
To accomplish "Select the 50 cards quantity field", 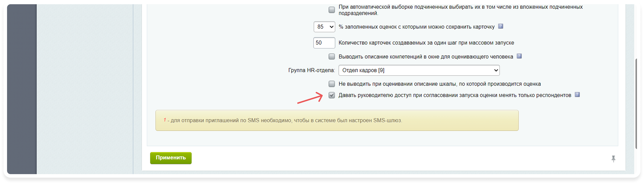I will tap(324, 43).
